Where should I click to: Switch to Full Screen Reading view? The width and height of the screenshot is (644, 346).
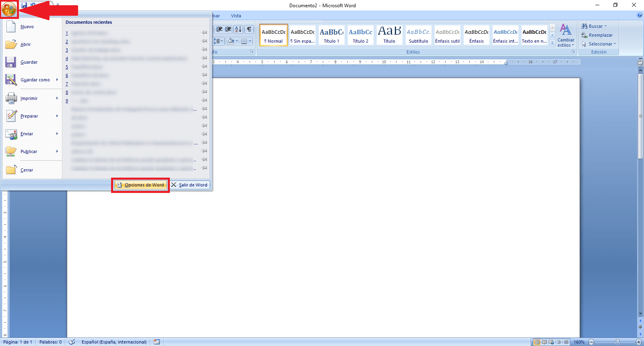(x=544, y=342)
